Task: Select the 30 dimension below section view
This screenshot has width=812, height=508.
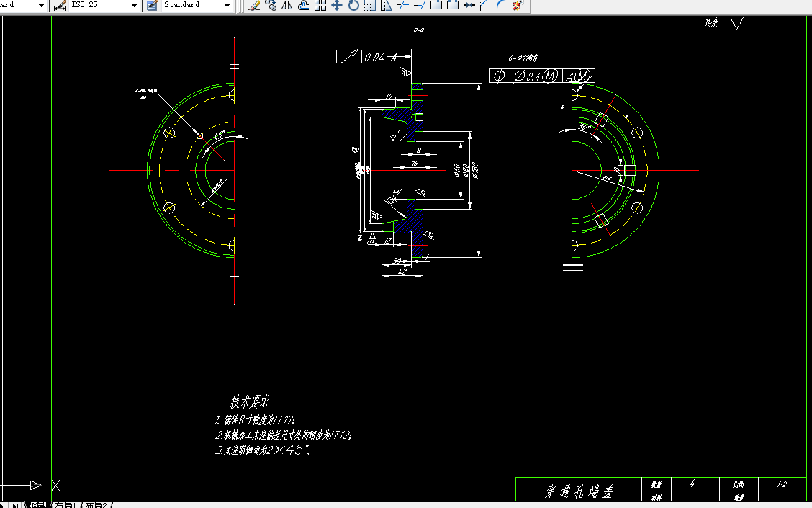Action: point(397,261)
